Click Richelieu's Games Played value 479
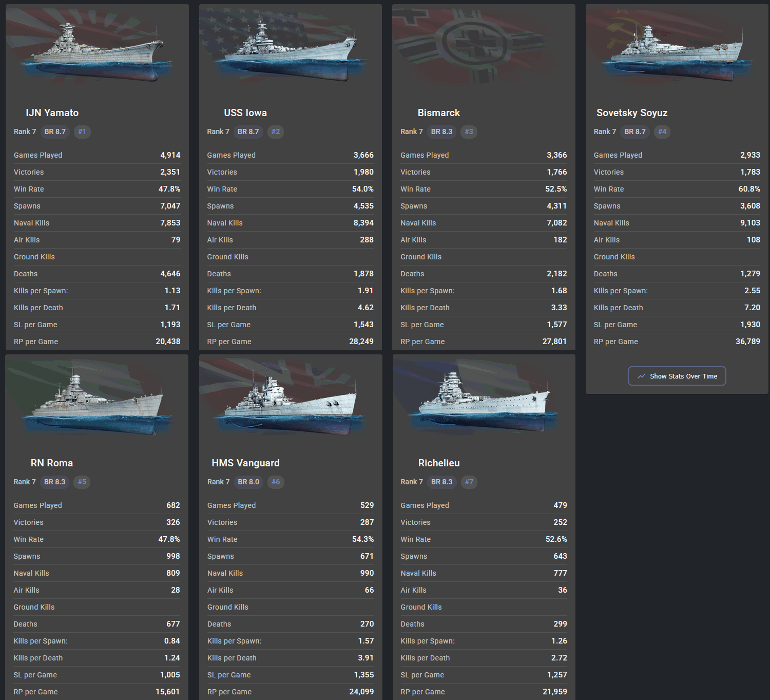770x700 pixels. [560, 505]
